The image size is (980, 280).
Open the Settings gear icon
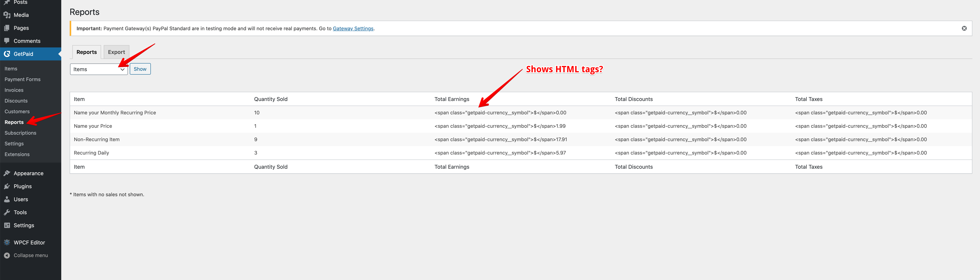pyautogui.click(x=7, y=225)
